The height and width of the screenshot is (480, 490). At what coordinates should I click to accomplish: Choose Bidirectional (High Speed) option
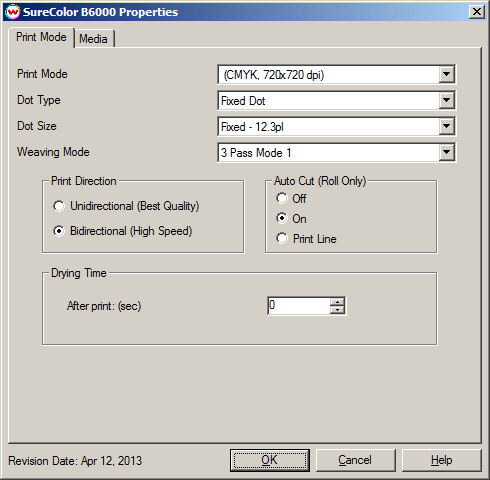pos(59,231)
